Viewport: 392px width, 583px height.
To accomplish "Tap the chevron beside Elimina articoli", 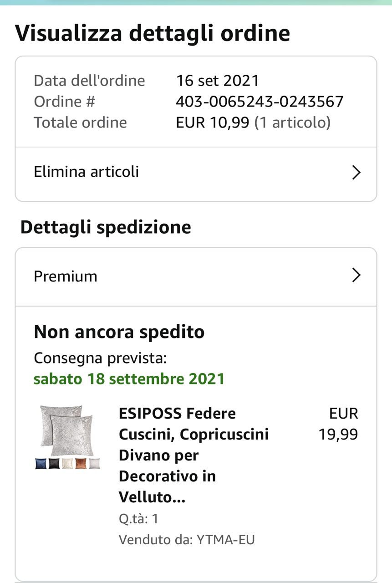I will click(356, 173).
